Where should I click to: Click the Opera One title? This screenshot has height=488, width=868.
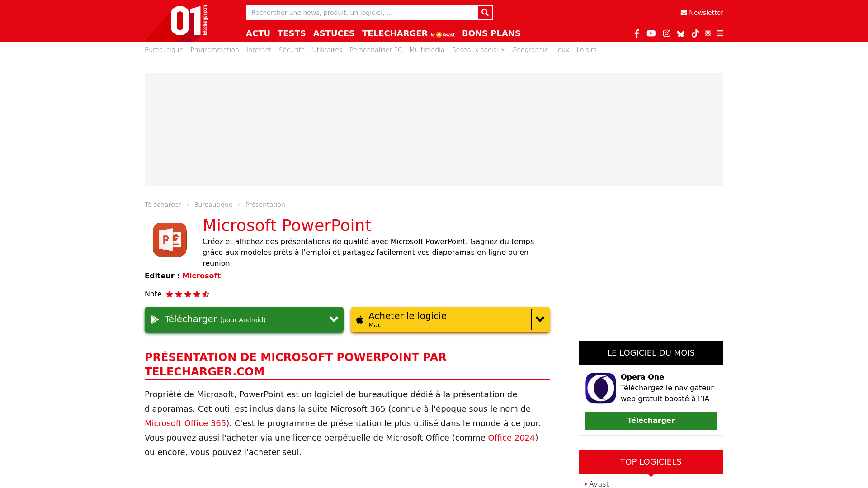[642, 377]
